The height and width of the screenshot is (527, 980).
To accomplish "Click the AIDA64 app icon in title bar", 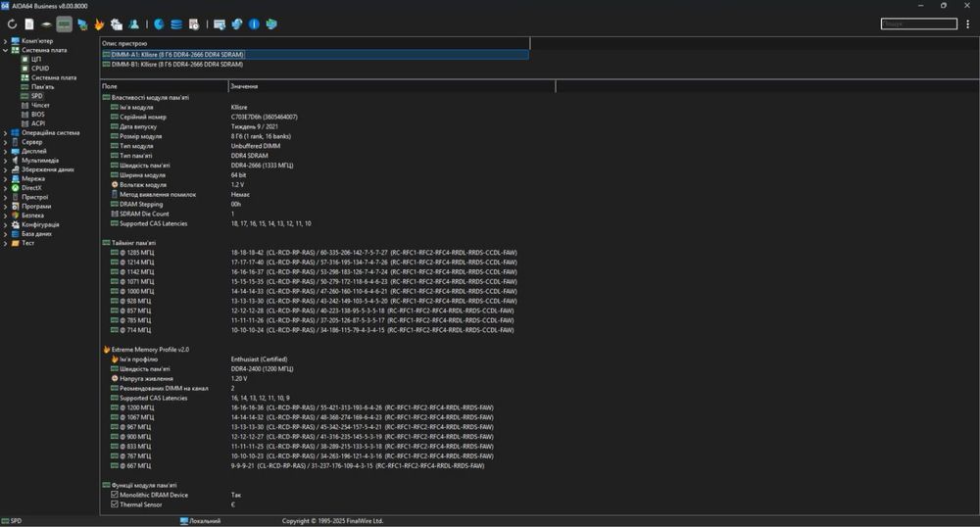I will click(5, 6).
